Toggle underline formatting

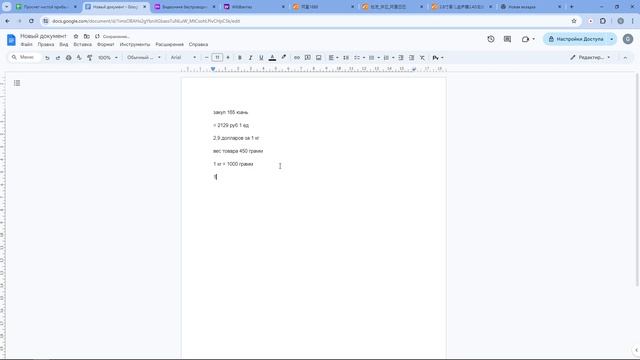261,58
